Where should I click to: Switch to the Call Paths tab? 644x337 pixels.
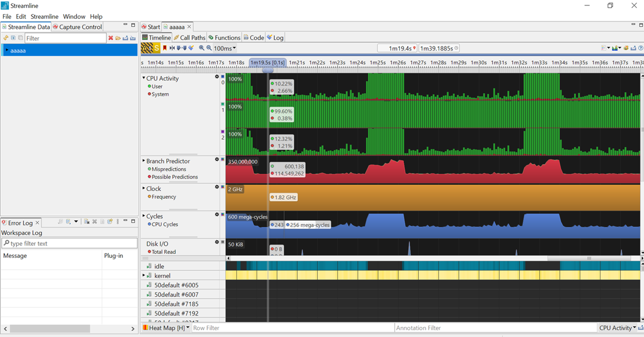tap(190, 38)
